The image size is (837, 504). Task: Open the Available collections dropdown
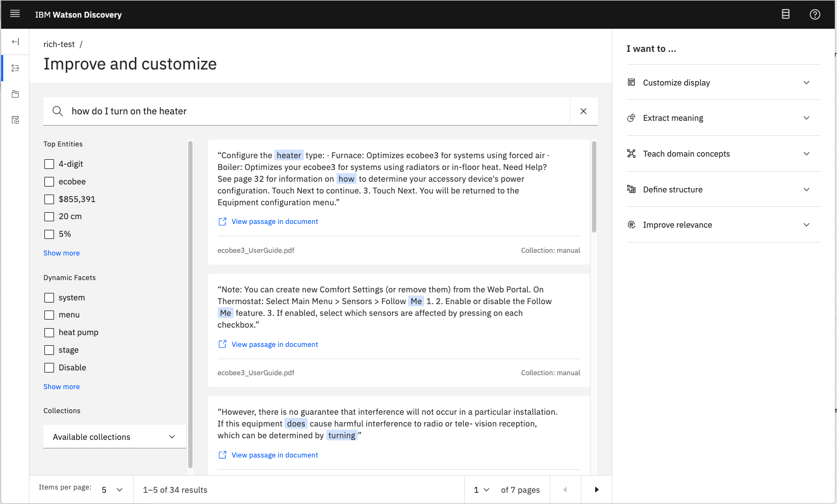tap(114, 437)
